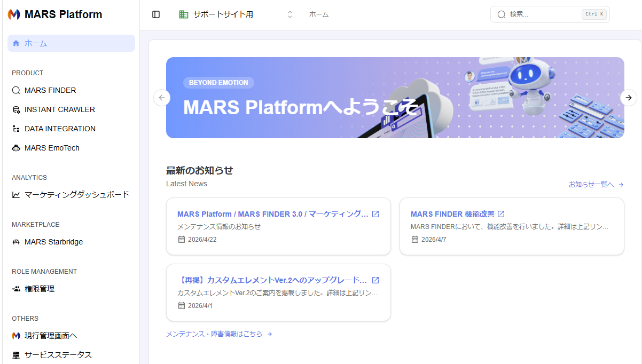Click the INSTANT CRAWLER database icon
Viewport: 642px width, 364px height.
[16, 109]
